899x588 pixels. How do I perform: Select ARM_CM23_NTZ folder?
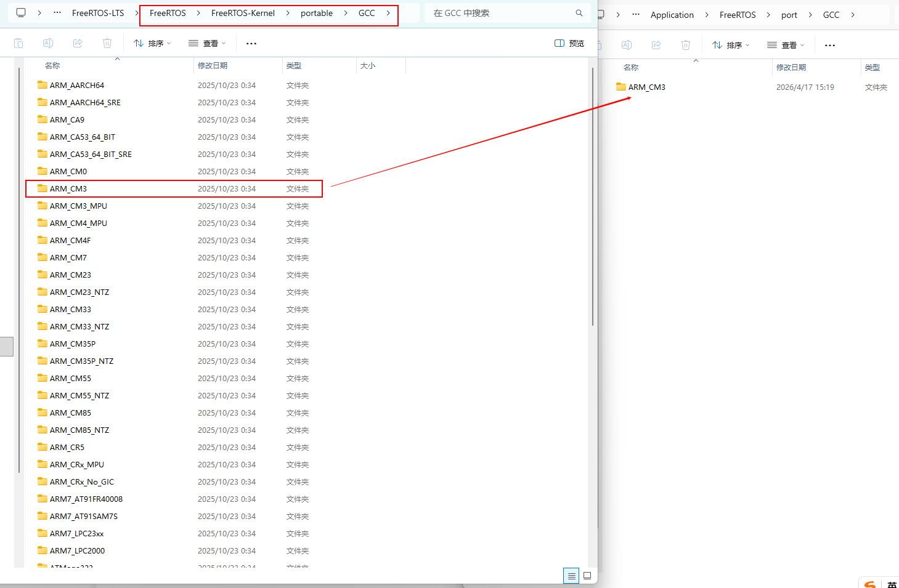click(x=79, y=292)
